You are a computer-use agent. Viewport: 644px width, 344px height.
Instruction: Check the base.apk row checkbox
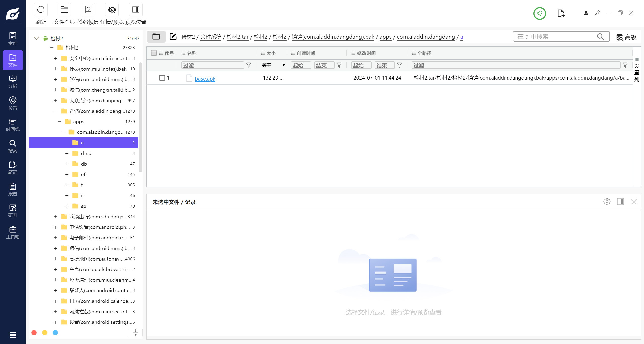coord(162,78)
